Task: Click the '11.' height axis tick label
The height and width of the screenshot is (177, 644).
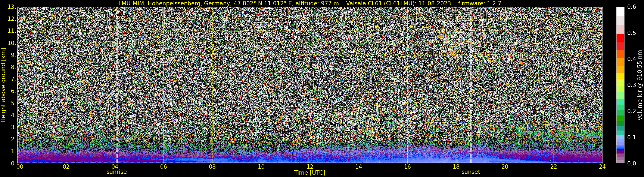Action: [x=12, y=31]
